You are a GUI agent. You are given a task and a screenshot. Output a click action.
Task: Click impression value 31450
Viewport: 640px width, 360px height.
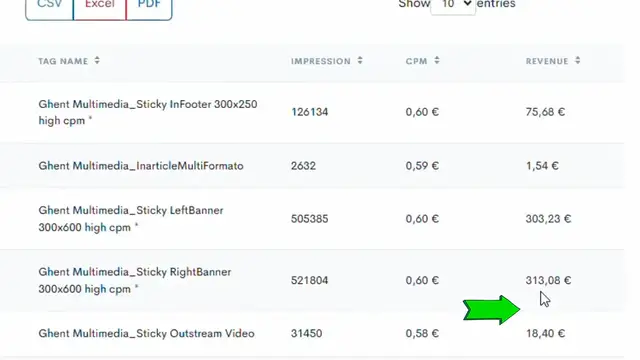tap(307, 333)
